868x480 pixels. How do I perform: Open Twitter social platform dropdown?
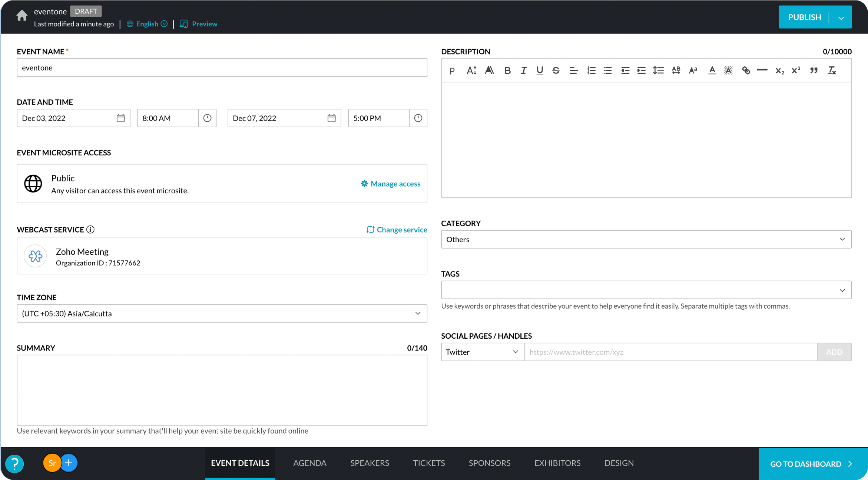tap(482, 352)
